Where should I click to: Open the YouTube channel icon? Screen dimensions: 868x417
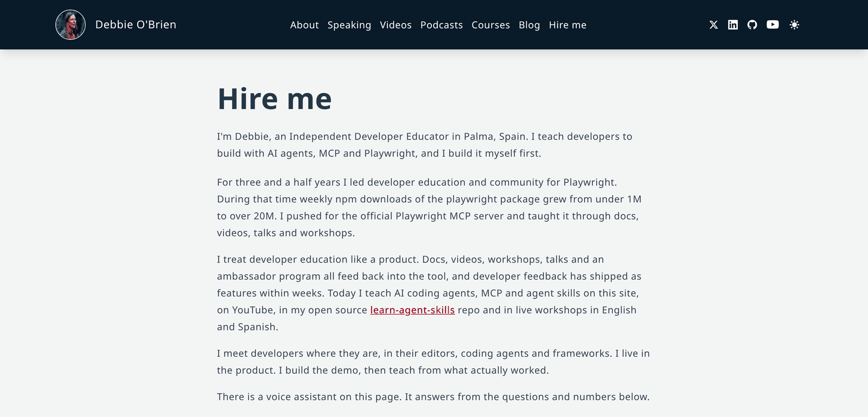click(x=773, y=25)
